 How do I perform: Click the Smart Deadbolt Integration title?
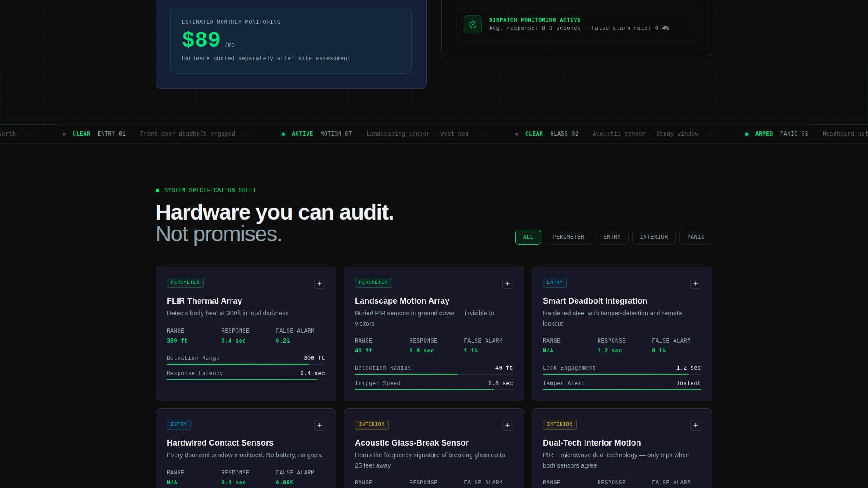(594, 301)
